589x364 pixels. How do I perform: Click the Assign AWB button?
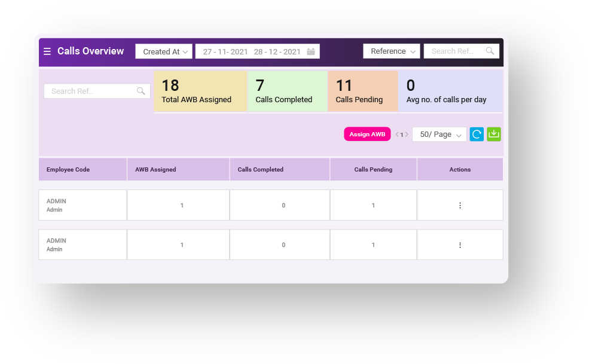click(x=367, y=134)
